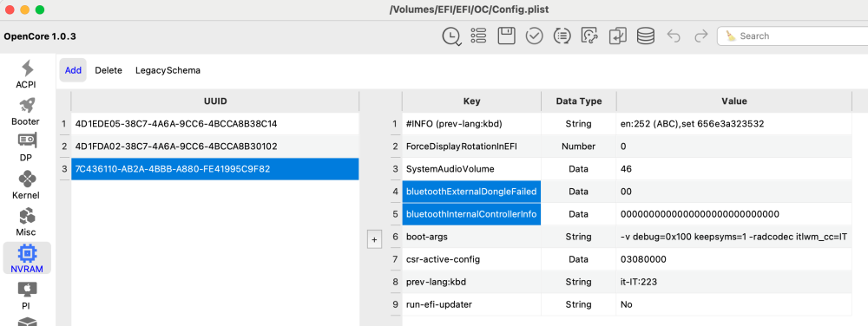
Task: Click the Number data type of ForceDisplayRotationInEFI
Action: (578, 147)
